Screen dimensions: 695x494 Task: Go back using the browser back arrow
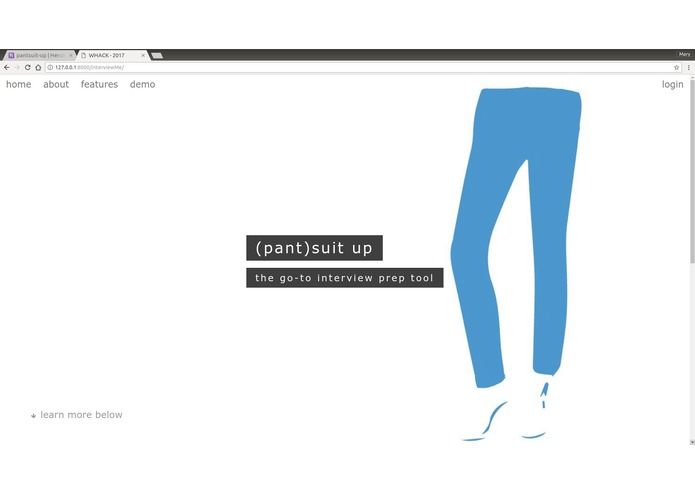pos(7,67)
